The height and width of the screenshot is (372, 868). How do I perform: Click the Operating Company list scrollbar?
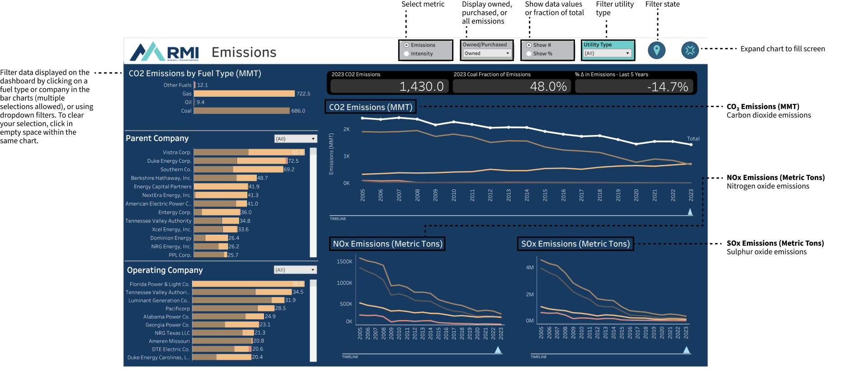pos(313,321)
